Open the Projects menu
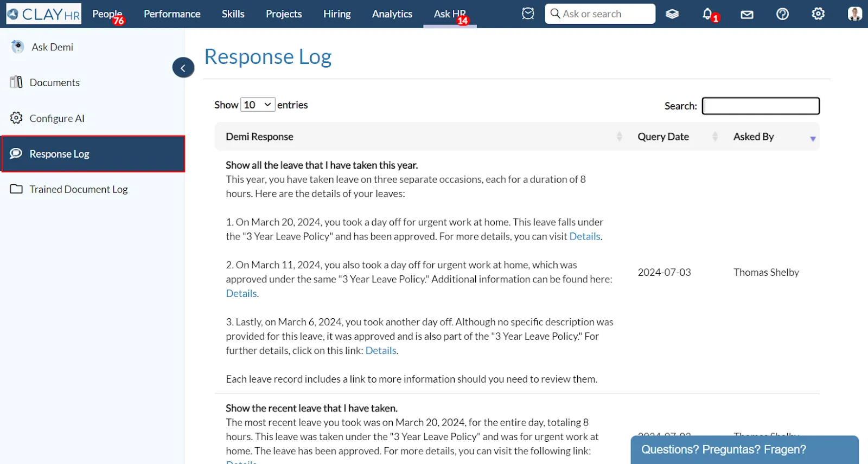 [x=284, y=14]
